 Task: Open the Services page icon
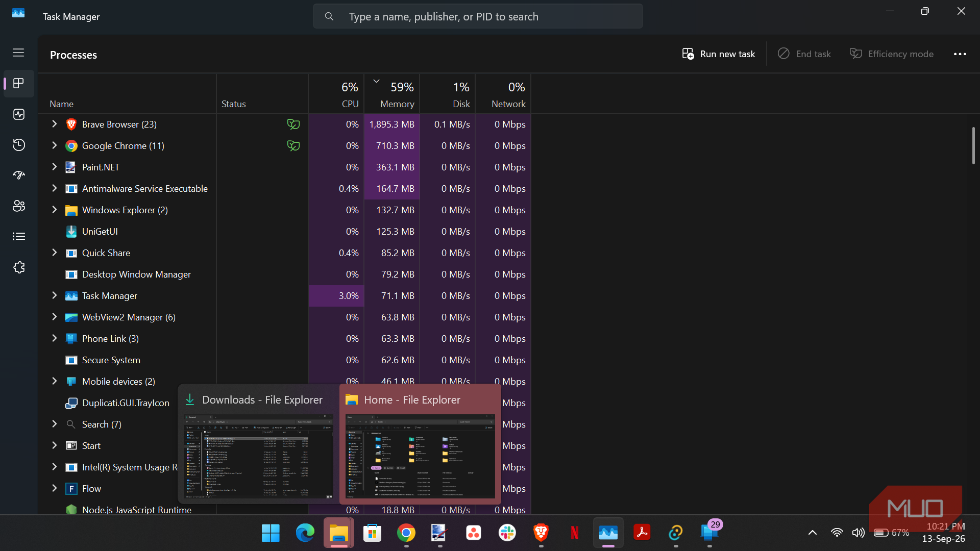click(x=19, y=267)
